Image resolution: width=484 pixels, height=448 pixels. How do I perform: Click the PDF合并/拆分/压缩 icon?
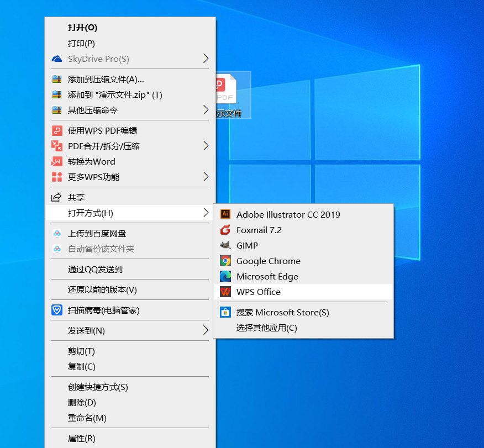[57, 146]
